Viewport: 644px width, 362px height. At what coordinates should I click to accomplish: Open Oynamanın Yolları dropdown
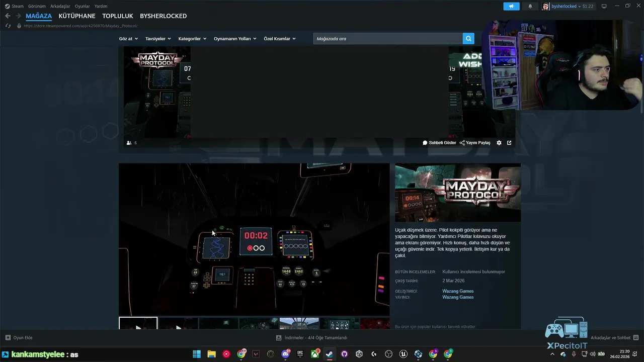(x=235, y=39)
